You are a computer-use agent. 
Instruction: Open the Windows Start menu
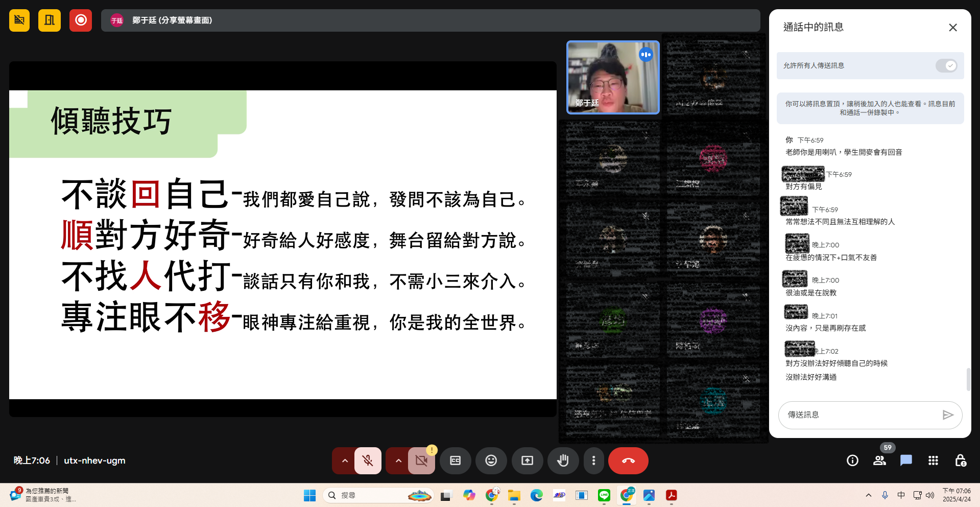(x=309, y=495)
